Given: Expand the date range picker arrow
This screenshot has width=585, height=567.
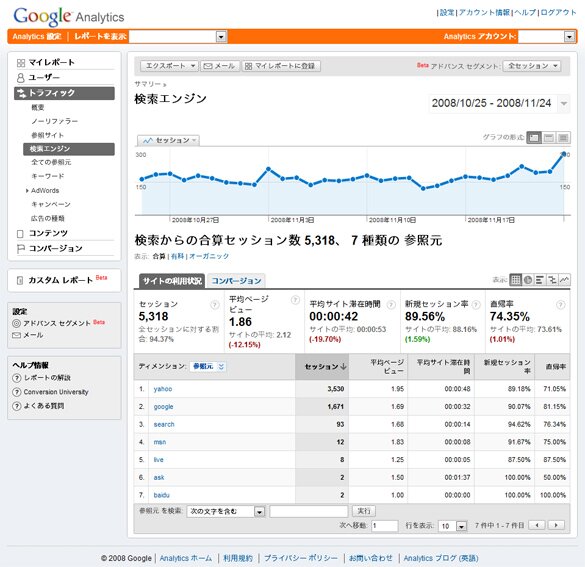Looking at the screenshot, I should pyautogui.click(x=564, y=103).
